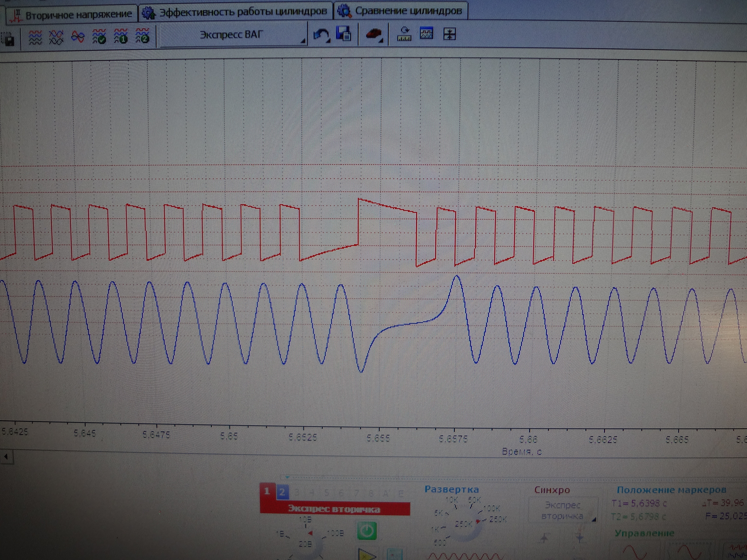The width and height of the screenshot is (747, 560).
Task: Click the left scroll arrow under the graph
Action: point(6,457)
